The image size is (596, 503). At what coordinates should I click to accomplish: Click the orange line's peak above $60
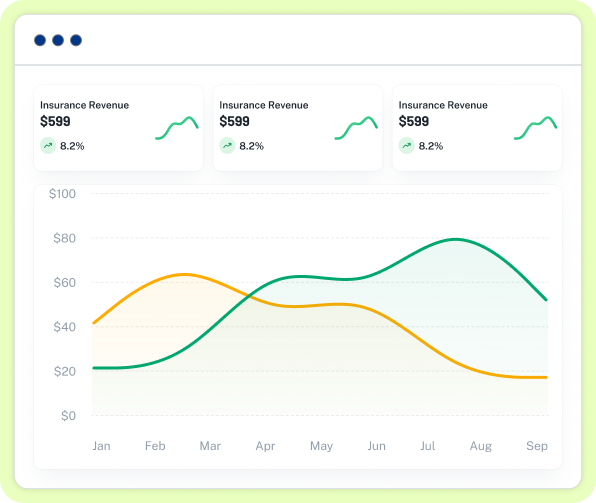tap(184, 274)
